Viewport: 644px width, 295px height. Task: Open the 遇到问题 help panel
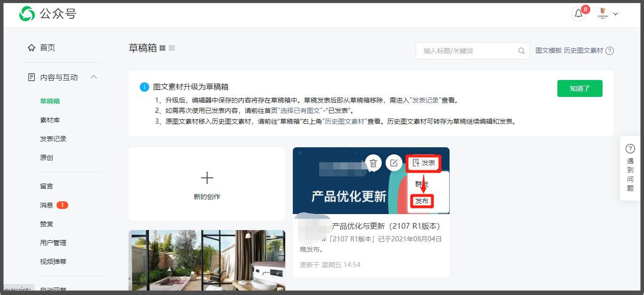point(630,168)
